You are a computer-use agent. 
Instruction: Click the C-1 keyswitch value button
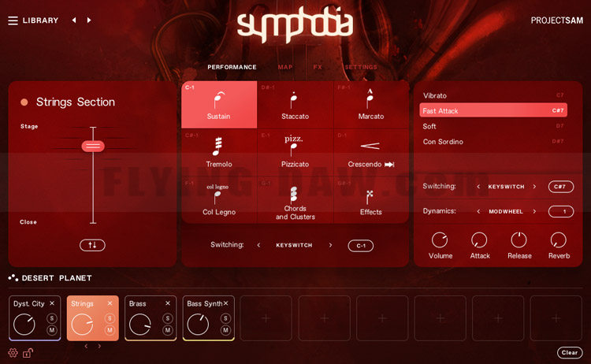pyautogui.click(x=361, y=246)
